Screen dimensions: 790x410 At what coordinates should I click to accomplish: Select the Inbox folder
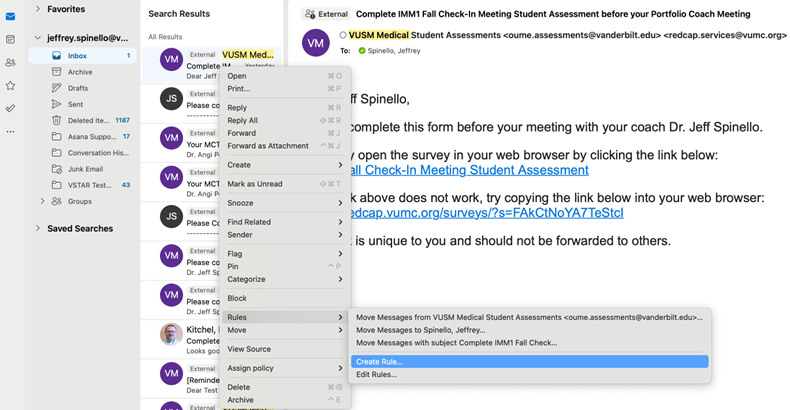click(x=82, y=56)
